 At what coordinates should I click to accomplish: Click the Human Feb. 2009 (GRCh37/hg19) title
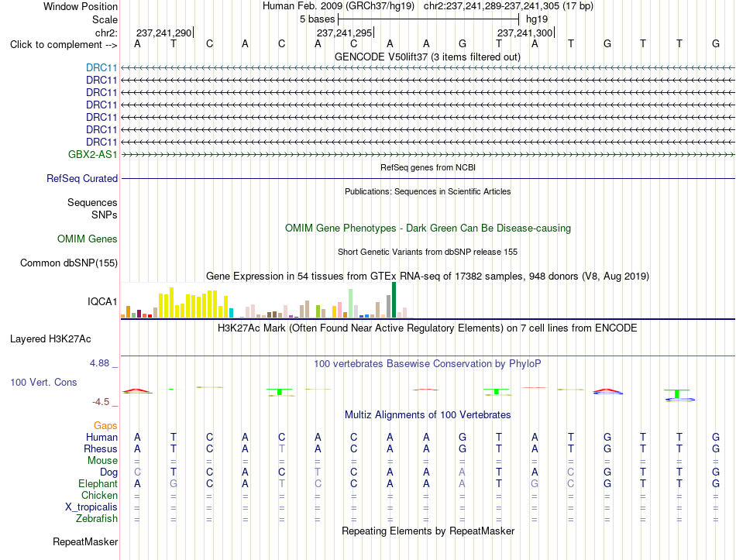point(339,6)
